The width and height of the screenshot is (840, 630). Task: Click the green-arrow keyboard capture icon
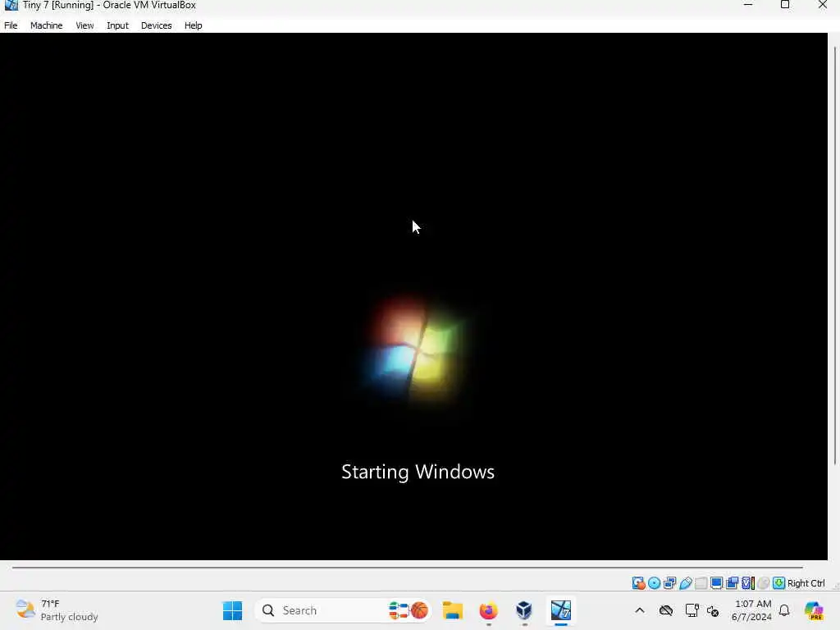click(x=779, y=583)
